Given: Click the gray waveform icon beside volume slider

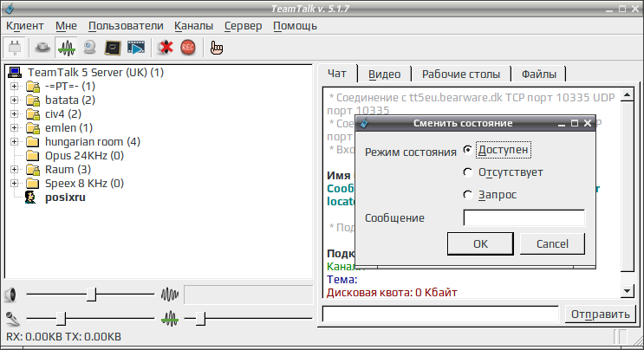Looking at the screenshot, I should [x=170, y=295].
